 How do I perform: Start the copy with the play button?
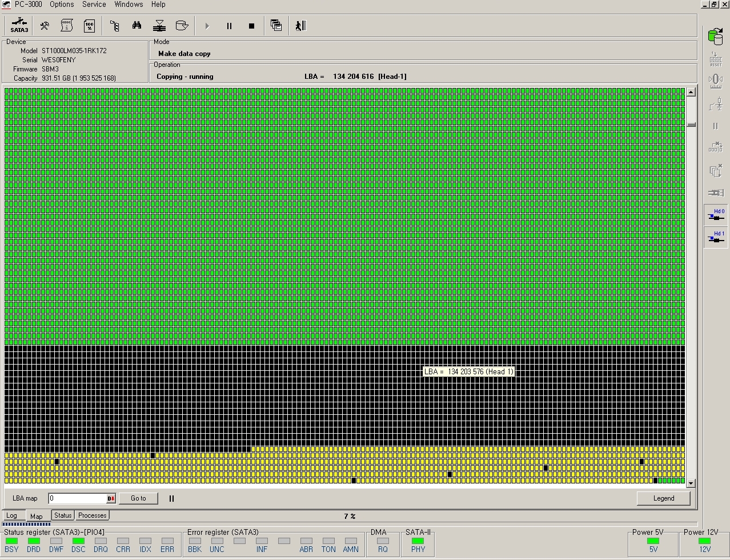point(207,26)
